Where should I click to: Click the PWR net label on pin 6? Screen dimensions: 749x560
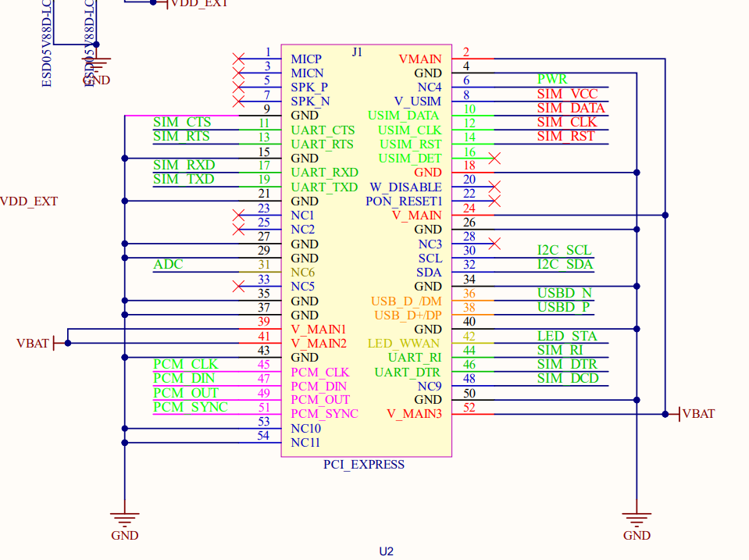coord(552,80)
